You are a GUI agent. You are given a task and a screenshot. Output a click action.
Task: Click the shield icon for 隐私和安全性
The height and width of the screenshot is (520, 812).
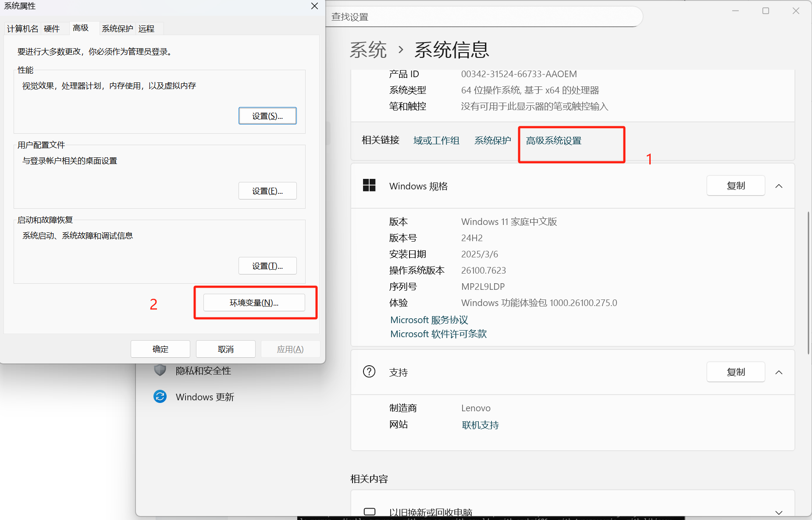160,370
